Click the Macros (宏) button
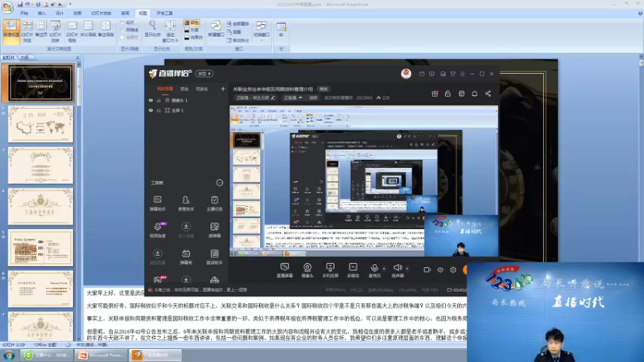 tap(281, 30)
